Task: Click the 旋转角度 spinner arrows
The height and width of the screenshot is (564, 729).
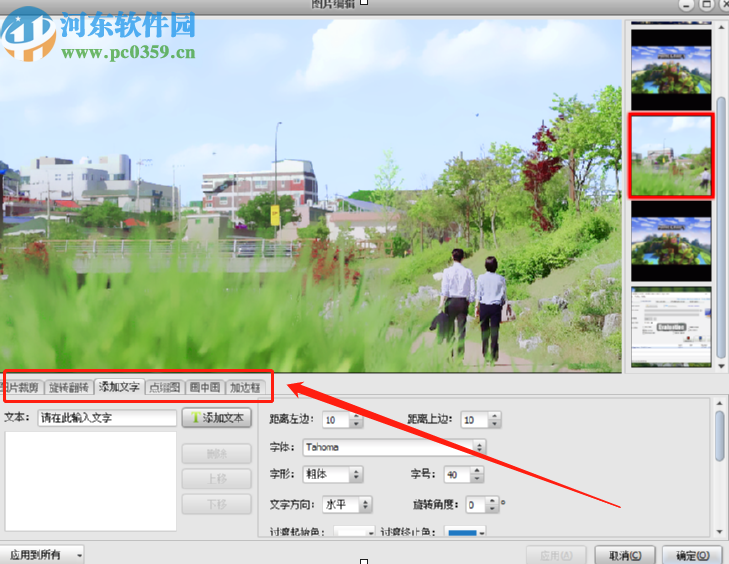Action: (492, 505)
